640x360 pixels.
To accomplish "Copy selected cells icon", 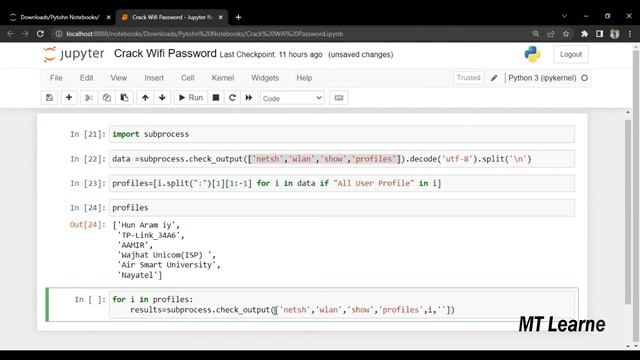I will [x=107, y=98].
